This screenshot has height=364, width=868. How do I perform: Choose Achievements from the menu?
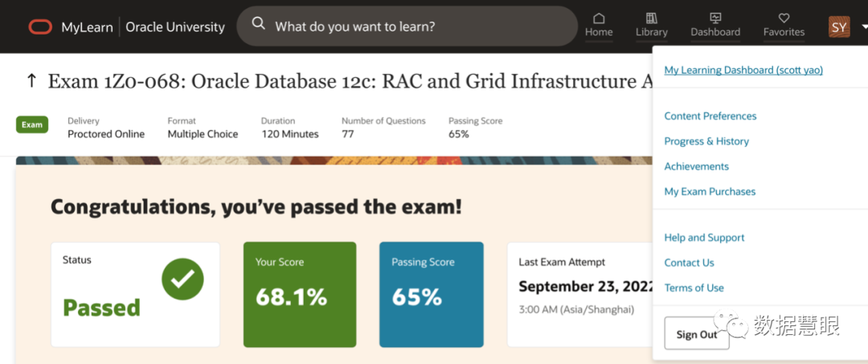pos(697,166)
